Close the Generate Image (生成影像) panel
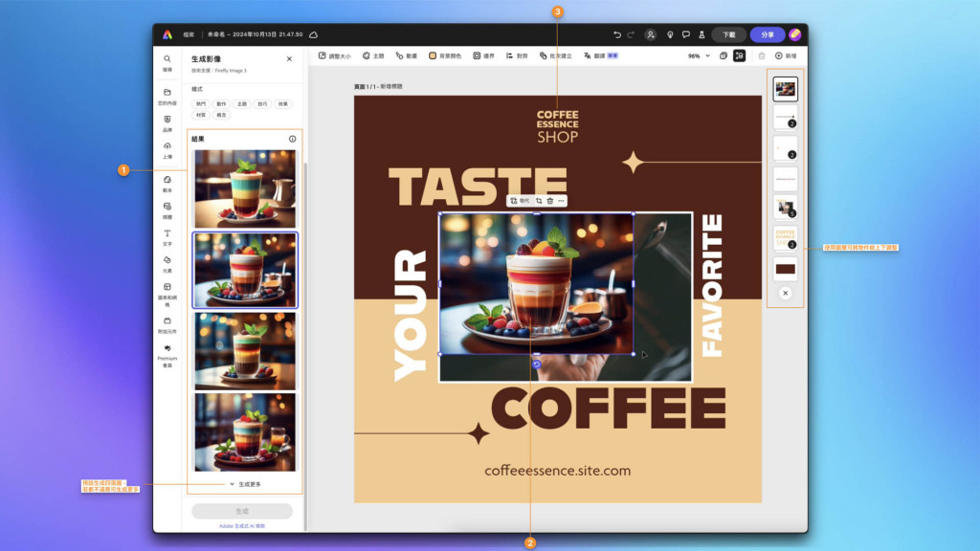Screen dimensions: 980x551 [289, 58]
